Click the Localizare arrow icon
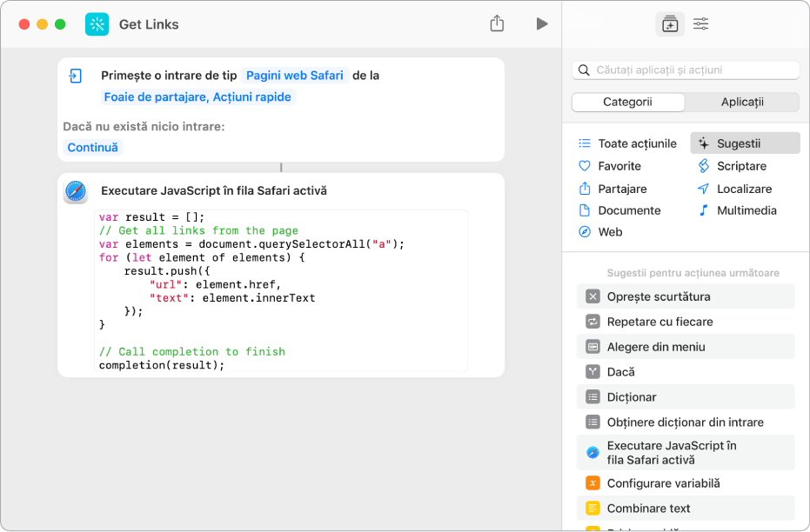This screenshot has height=532, width=810. pos(703,189)
